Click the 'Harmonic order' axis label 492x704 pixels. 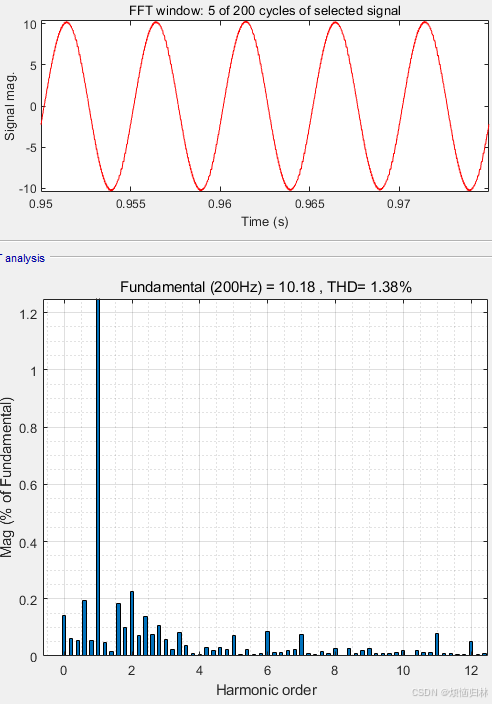coord(266,690)
